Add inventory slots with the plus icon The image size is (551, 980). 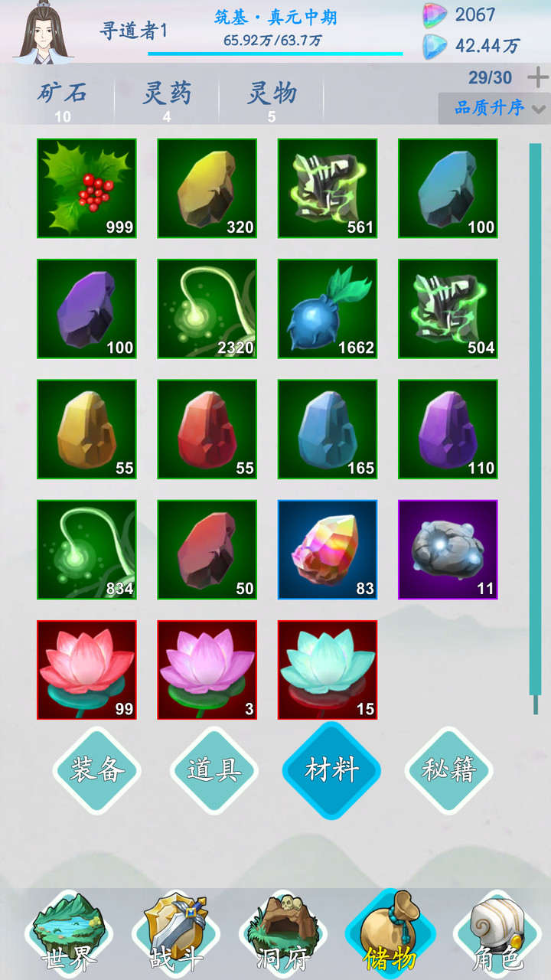538,77
